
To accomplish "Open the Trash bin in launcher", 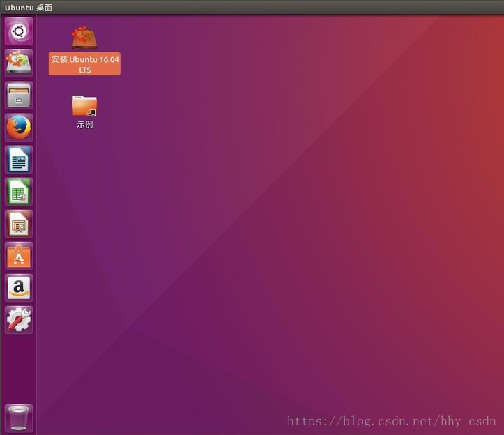I will pyautogui.click(x=19, y=418).
